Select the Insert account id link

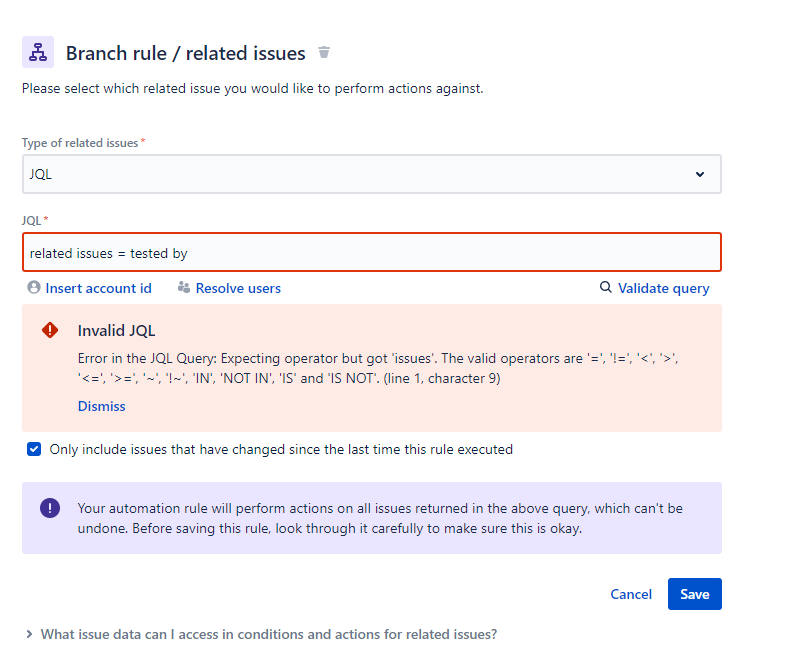coord(98,288)
